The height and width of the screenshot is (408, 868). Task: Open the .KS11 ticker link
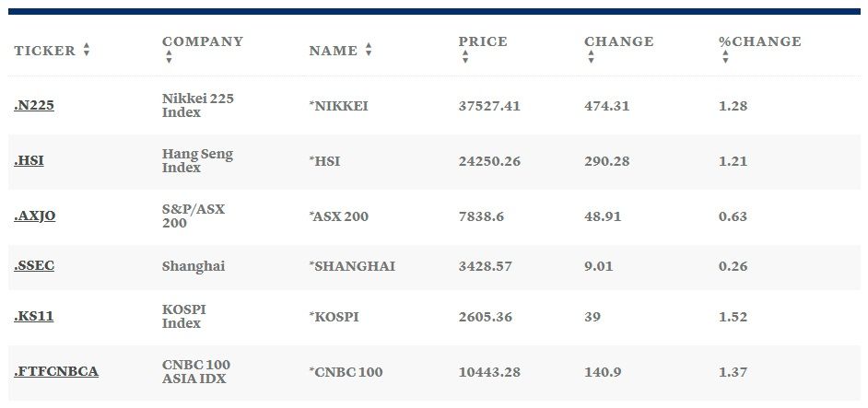(34, 317)
